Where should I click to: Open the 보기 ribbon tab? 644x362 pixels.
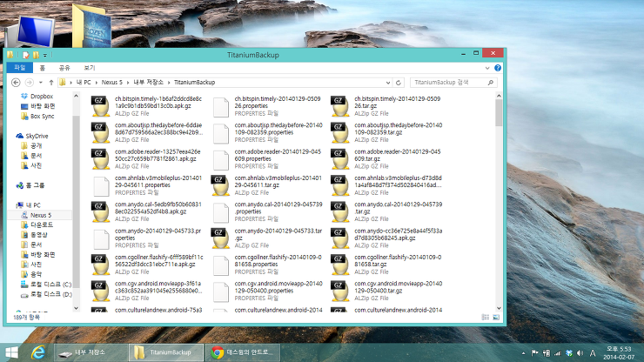90,68
